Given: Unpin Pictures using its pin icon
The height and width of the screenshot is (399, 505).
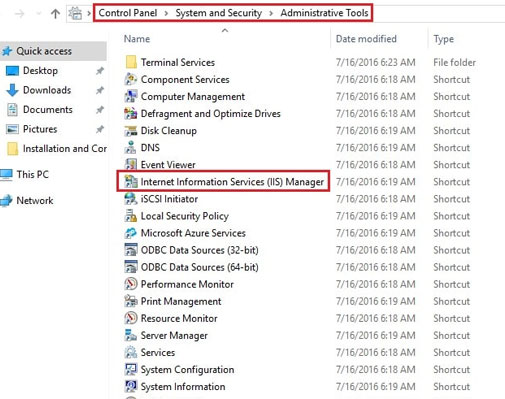Looking at the screenshot, I should [x=100, y=129].
